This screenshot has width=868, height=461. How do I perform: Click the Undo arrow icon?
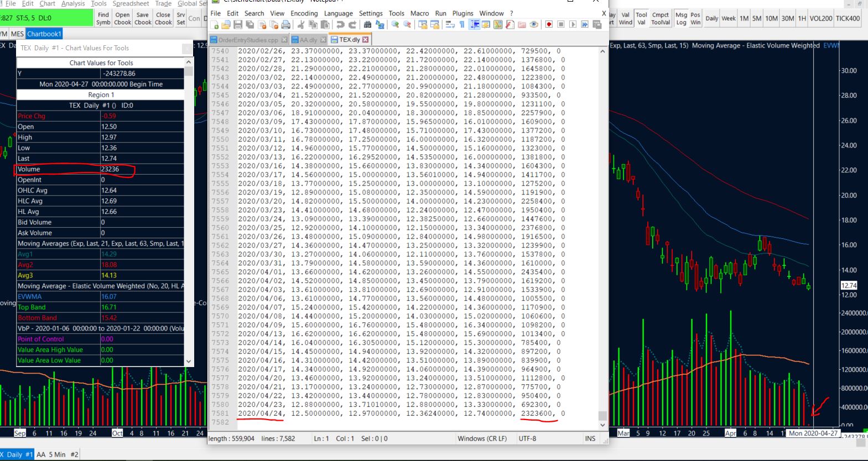[340, 24]
